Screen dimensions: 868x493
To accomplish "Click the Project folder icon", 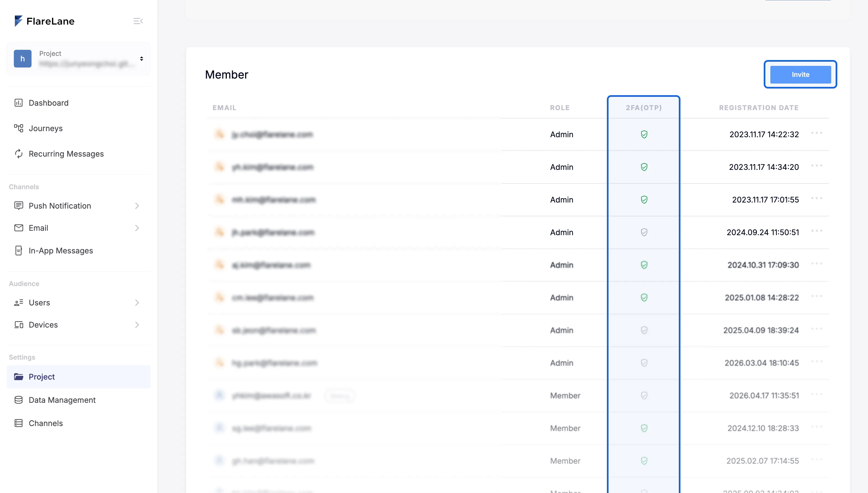I will 19,377.
